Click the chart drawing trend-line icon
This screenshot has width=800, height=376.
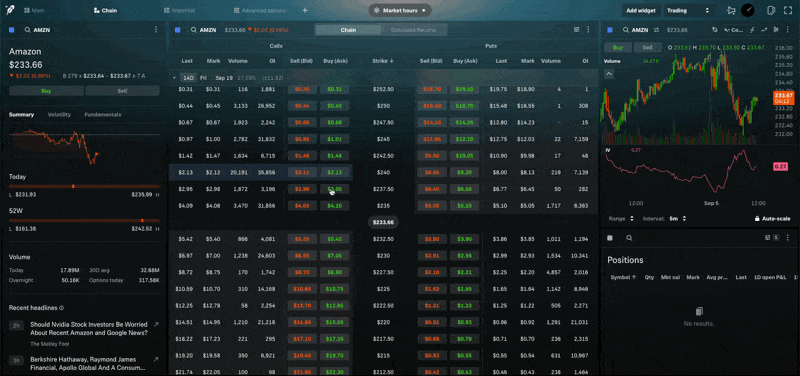(764, 30)
